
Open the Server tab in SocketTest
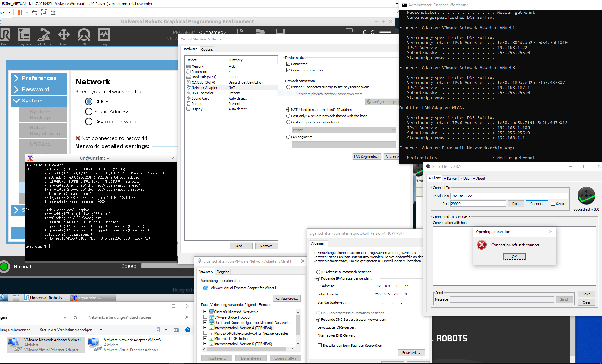pyautogui.click(x=450, y=179)
